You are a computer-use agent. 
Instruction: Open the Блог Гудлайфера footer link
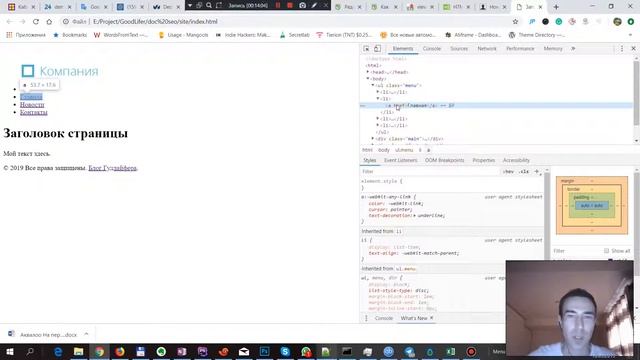pos(112,168)
